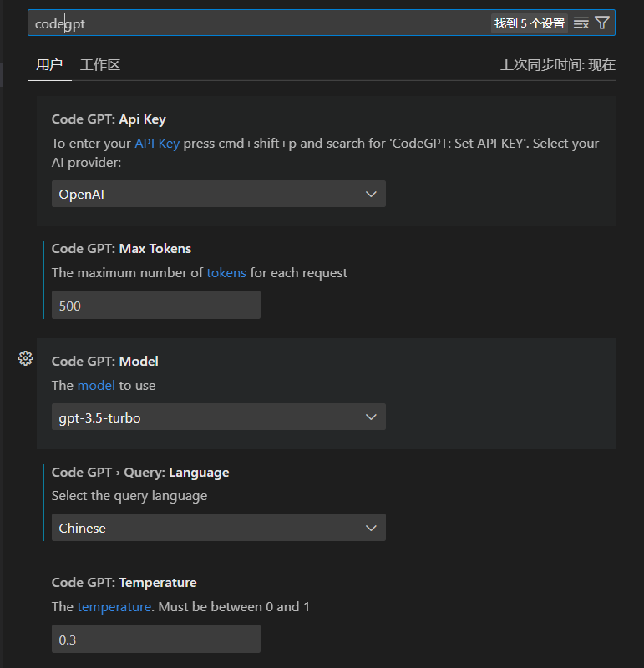Click the Max Tokens field showing 500
This screenshot has height=668, width=644.
pos(155,306)
